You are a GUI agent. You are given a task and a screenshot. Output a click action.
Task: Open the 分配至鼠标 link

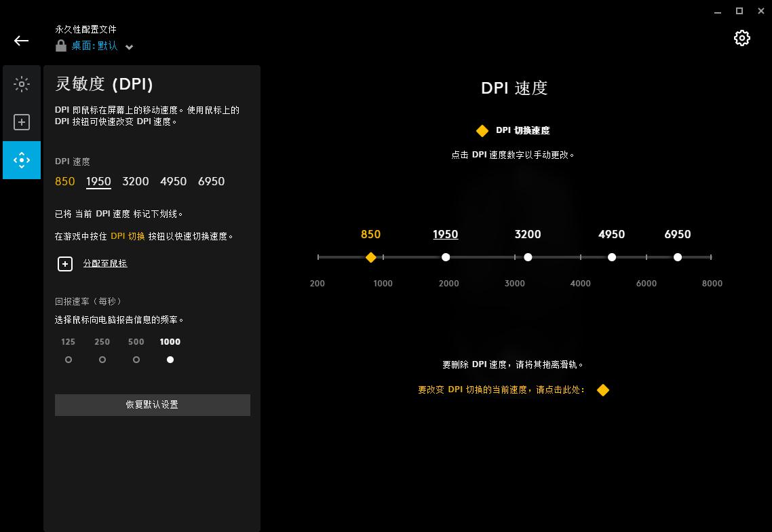(105, 263)
